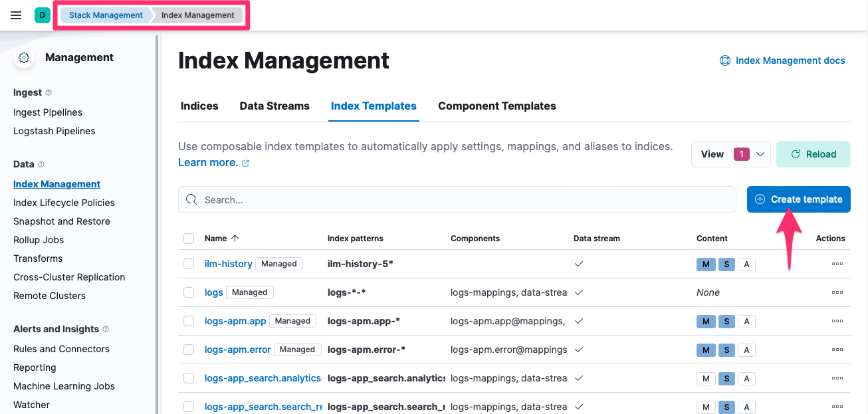Reload the index templates list

(x=813, y=154)
